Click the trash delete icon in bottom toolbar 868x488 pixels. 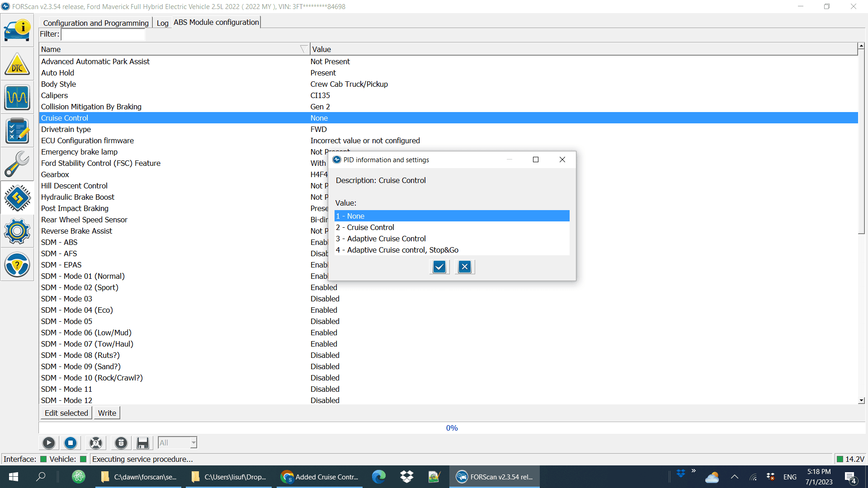click(x=121, y=443)
